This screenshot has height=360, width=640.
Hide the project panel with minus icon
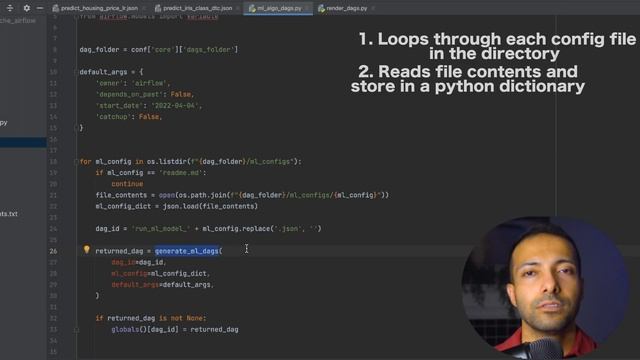point(40,8)
